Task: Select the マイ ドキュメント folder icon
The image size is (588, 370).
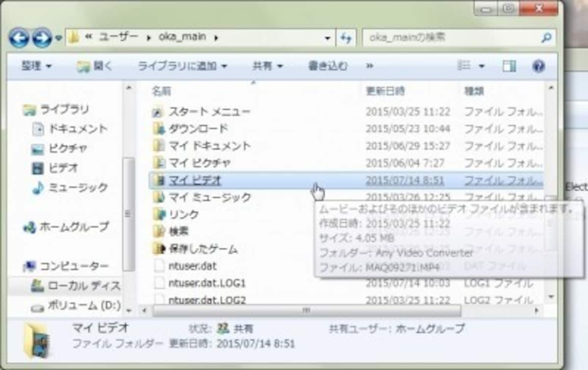Action: (158, 145)
